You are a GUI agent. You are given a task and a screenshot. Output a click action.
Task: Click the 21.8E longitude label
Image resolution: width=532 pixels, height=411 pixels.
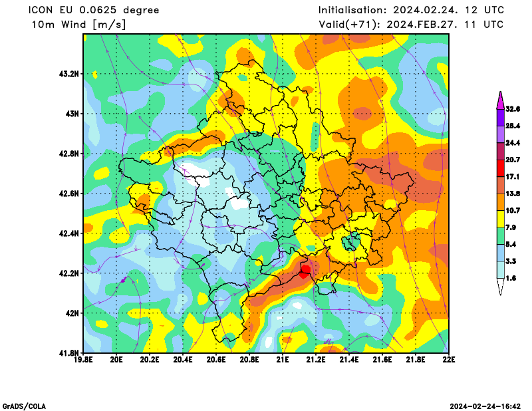pos(416,359)
